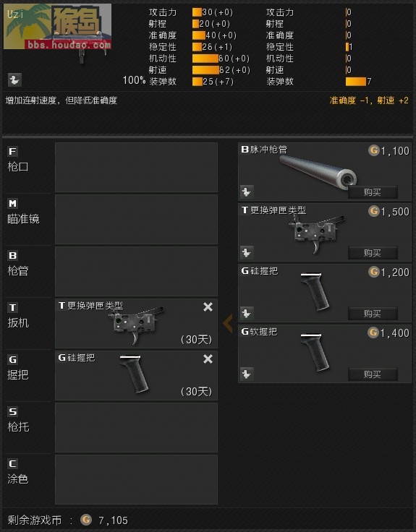This screenshot has height=532, width=416.
Task: Buy the 软握把 grip for 1,400
Action: coord(373,374)
